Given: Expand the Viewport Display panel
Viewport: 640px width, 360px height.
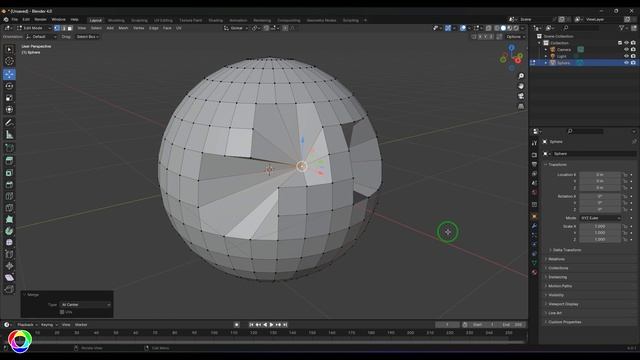Looking at the screenshot, I should pyautogui.click(x=563, y=304).
